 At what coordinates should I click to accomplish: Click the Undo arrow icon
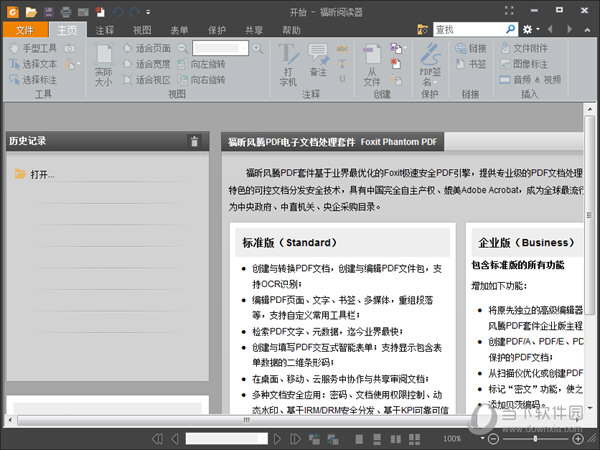(x=117, y=12)
